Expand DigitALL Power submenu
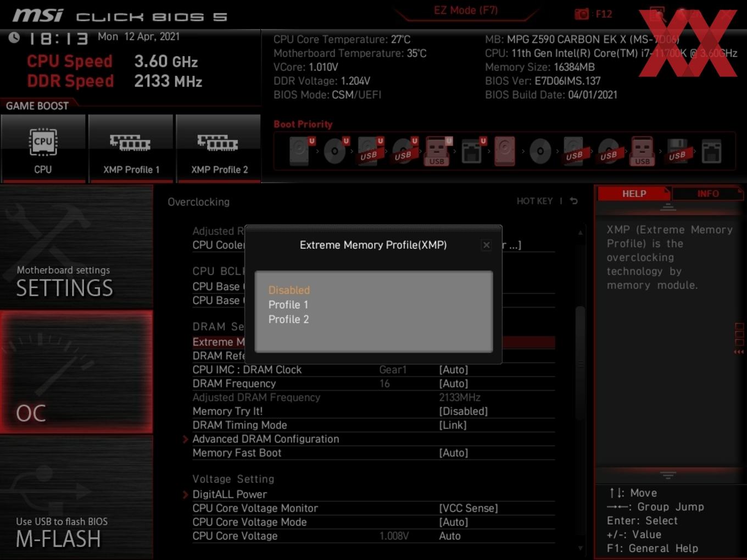The height and width of the screenshot is (560, 747). [x=229, y=495]
